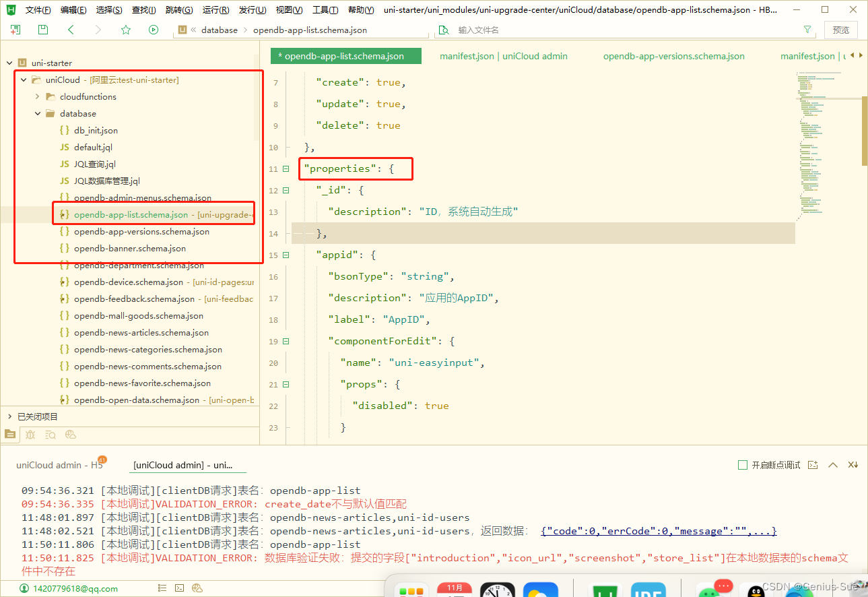Screen dimensions: 868x597
Task: Click the new file toolbar icon
Action: pyautogui.click(x=15, y=30)
